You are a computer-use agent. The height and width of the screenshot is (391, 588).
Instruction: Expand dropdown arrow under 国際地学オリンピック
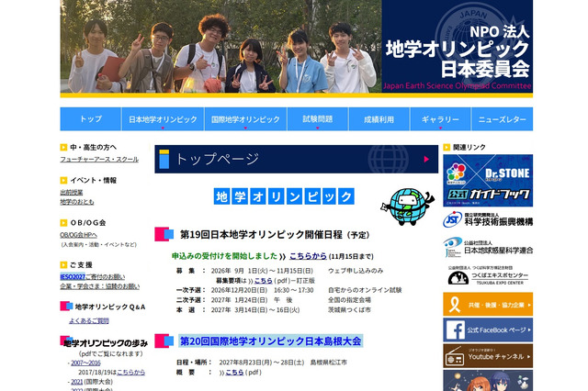tap(245, 128)
